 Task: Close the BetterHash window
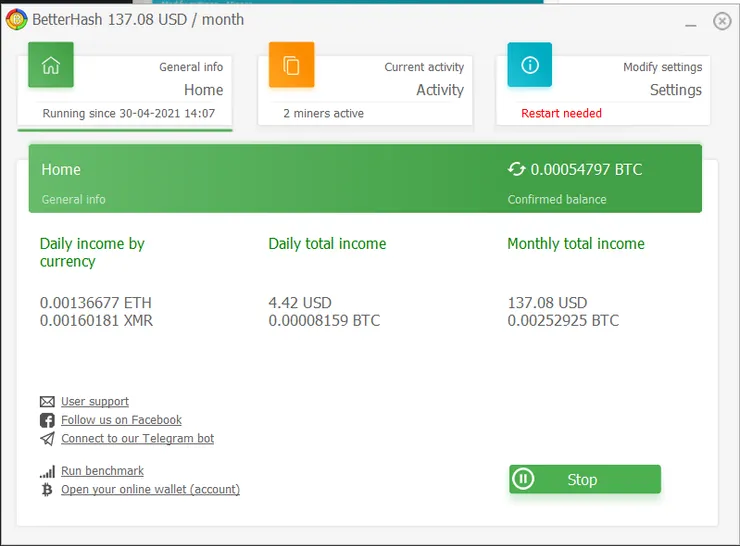coord(722,21)
